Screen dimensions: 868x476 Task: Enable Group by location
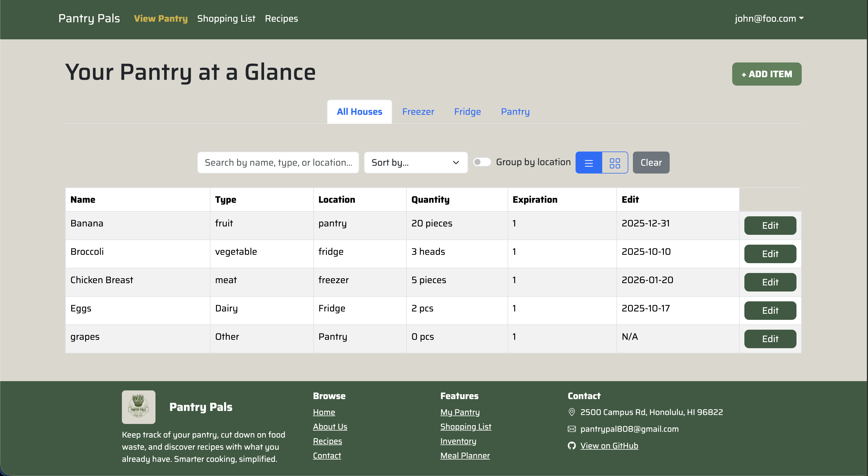(x=482, y=162)
